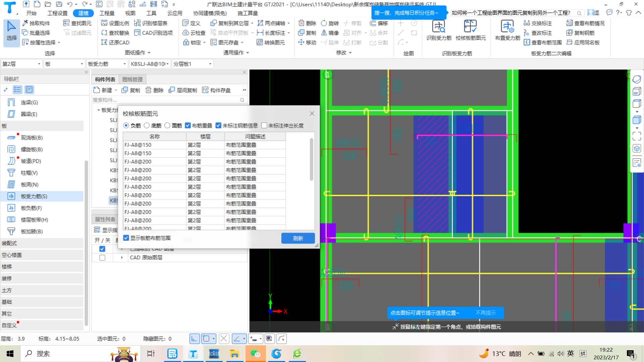The image size is (644, 362).
Task: Open 云检查 cloud check tool
Action: (x=194, y=33)
